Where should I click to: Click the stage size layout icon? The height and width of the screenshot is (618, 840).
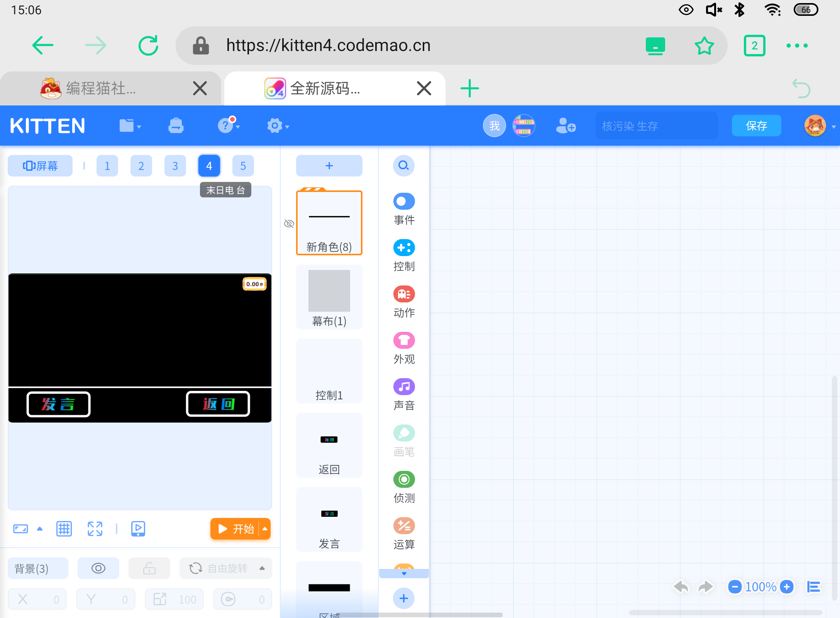[20, 529]
